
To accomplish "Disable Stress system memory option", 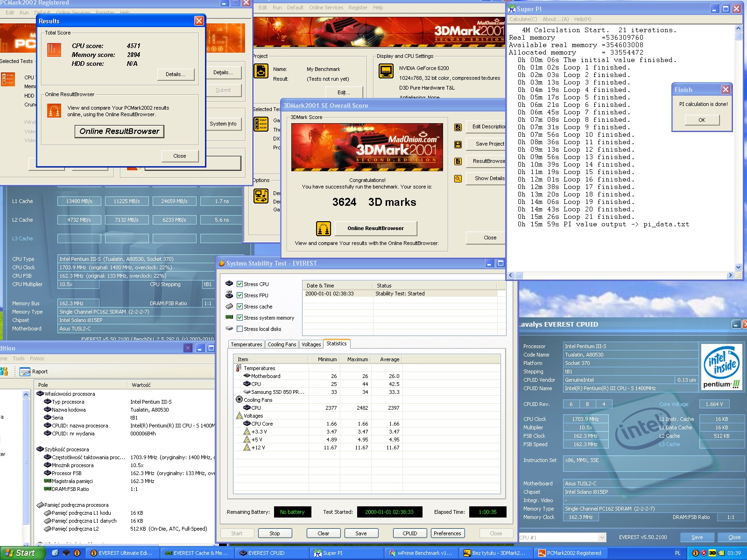I will (240, 318).
